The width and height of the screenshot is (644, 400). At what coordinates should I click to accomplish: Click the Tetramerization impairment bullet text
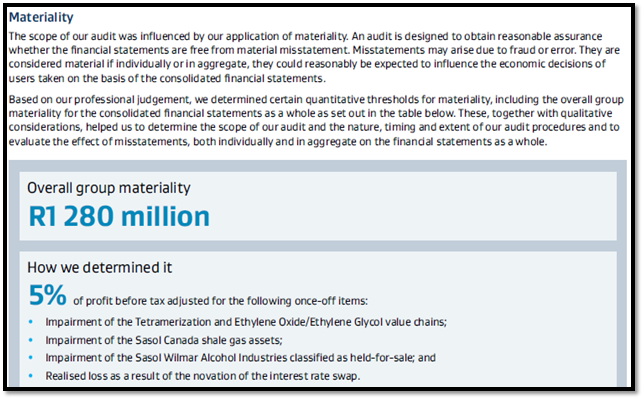coord(246,322)
